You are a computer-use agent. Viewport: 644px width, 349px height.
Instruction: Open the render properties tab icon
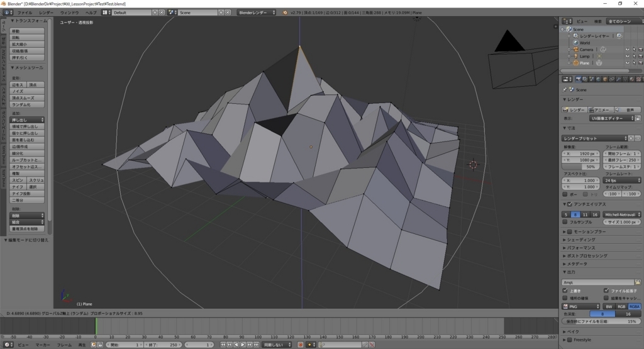579,79
